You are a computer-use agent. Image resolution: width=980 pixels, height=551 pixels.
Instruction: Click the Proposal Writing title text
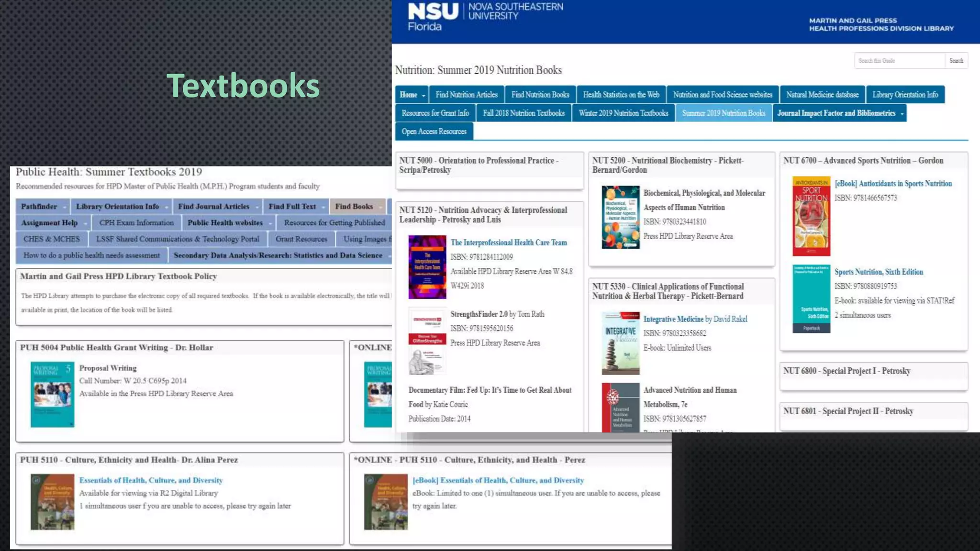pos(108,368)
